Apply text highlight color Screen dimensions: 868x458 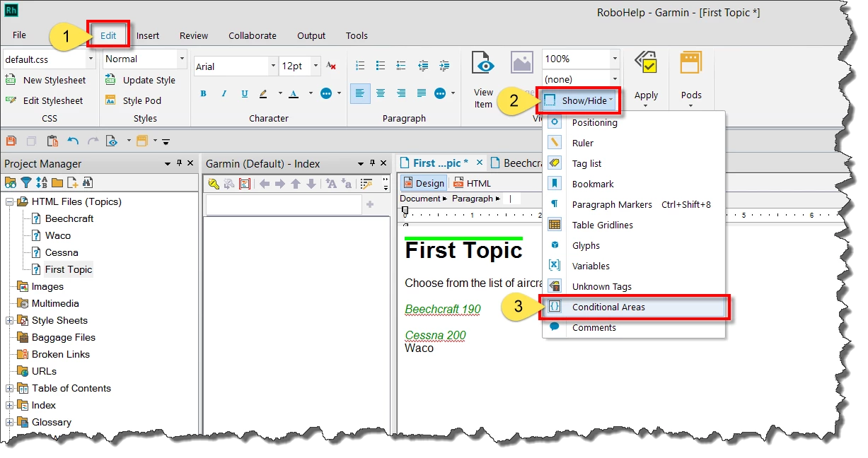[x=264, y=93]
